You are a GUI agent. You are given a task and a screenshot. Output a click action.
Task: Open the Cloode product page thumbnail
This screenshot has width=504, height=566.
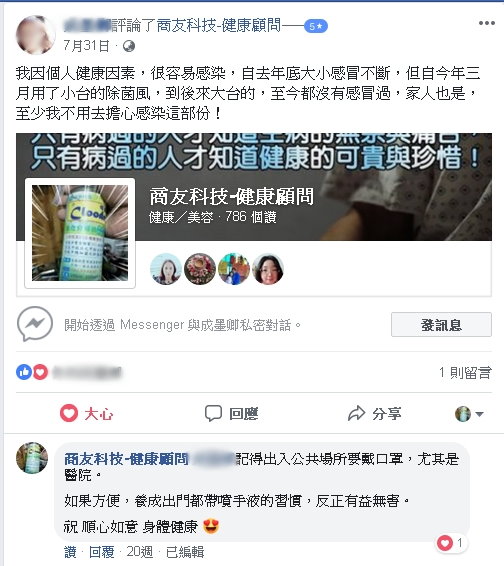pos(80,233)
